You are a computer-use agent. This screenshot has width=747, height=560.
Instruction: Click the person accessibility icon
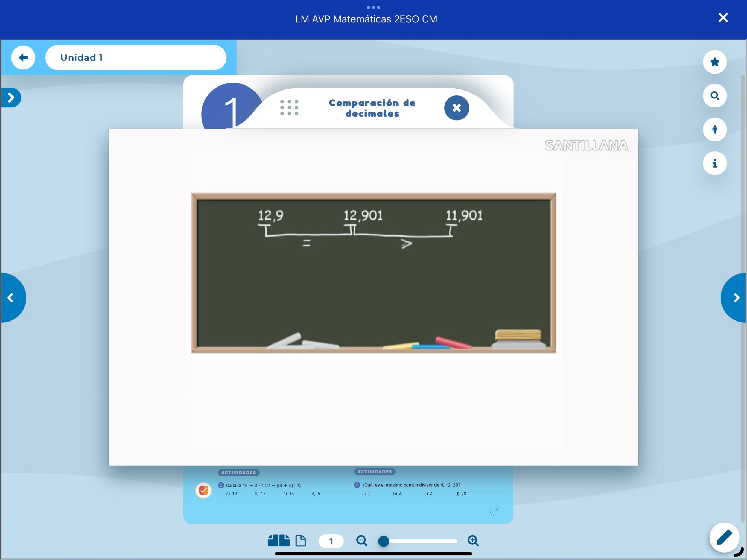click(x=715, y=130)
